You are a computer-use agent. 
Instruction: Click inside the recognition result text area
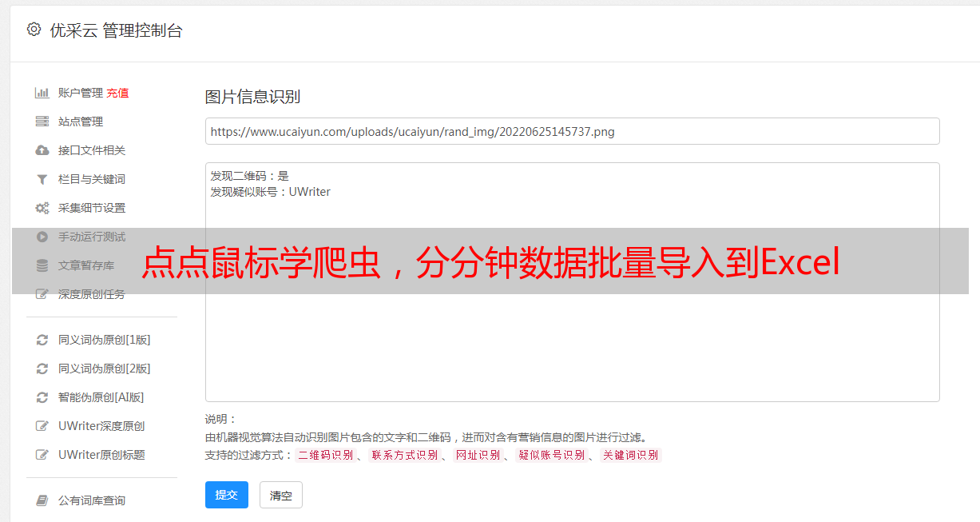572,282
